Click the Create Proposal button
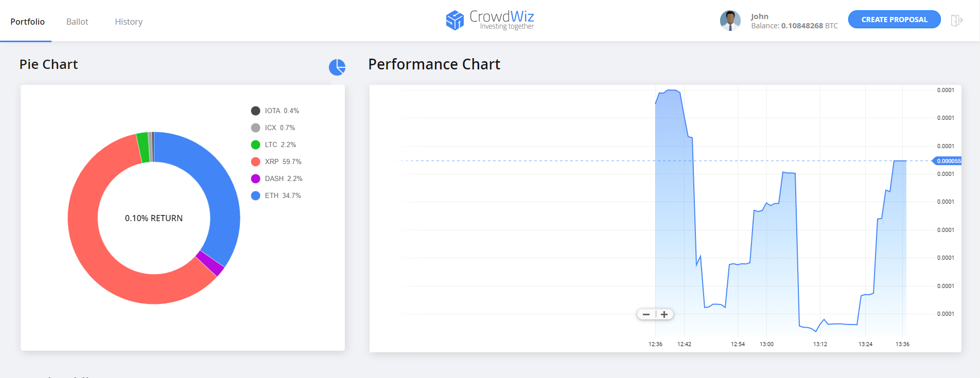The height and width of the screenshot is (378, 980). pyautogui.click(x=895, y=20)
